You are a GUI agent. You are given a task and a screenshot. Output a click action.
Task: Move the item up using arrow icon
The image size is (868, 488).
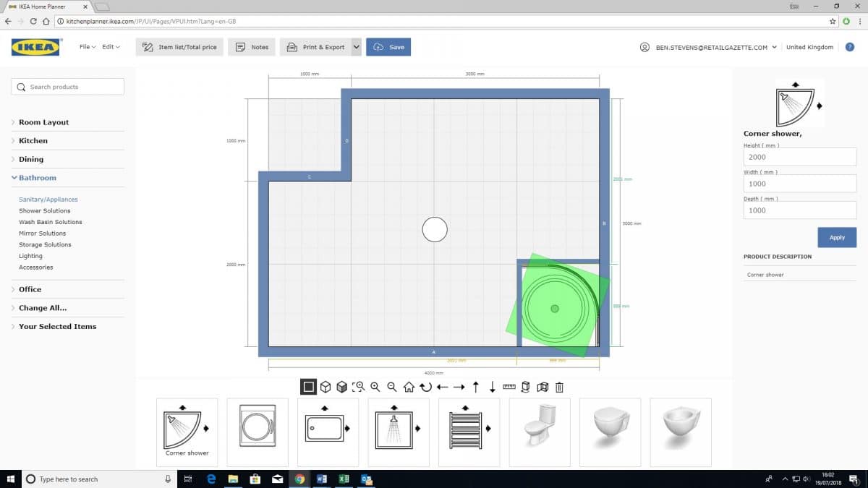[x=475, y=387]
